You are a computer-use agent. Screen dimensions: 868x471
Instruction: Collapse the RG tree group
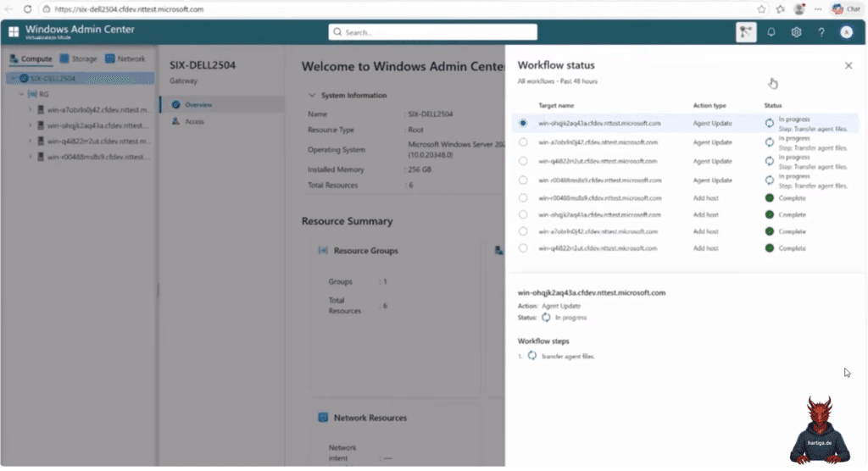pyautogui.click(x=21, y=94)
